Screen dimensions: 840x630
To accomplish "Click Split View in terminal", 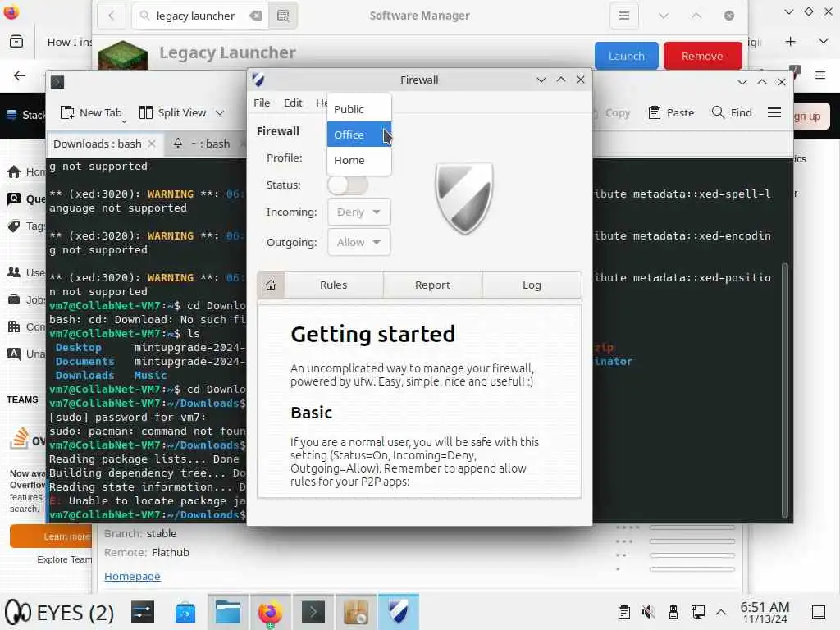I will click(x=172, y=112).
